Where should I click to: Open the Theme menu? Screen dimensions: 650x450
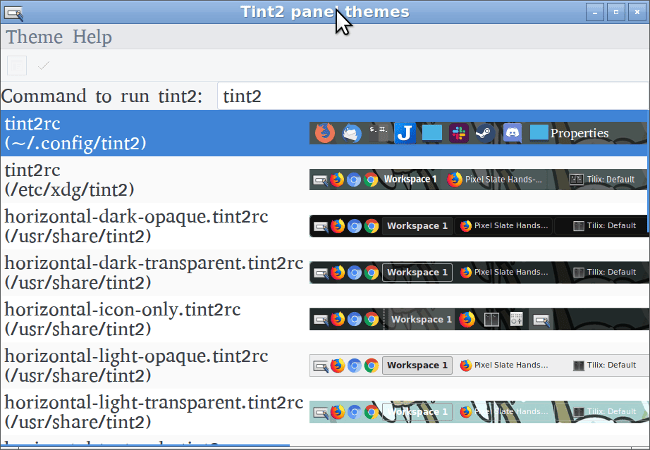tap(34, 37)
